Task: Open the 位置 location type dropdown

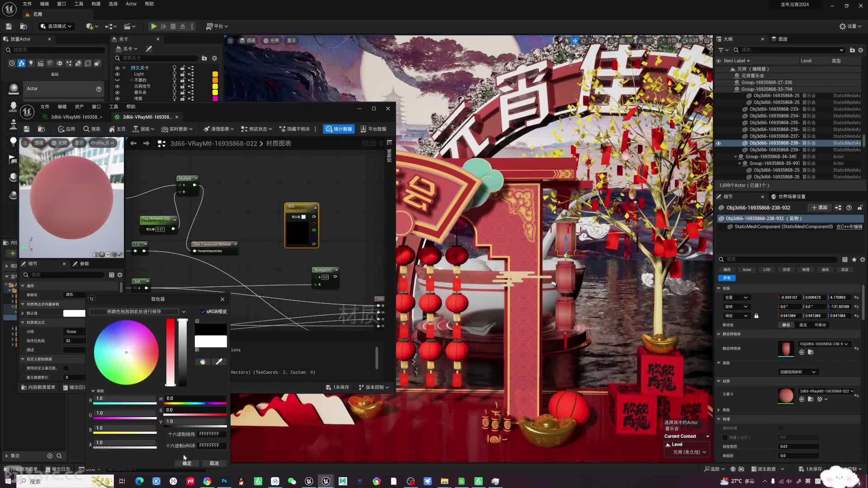Action: (x=736, y=297)
